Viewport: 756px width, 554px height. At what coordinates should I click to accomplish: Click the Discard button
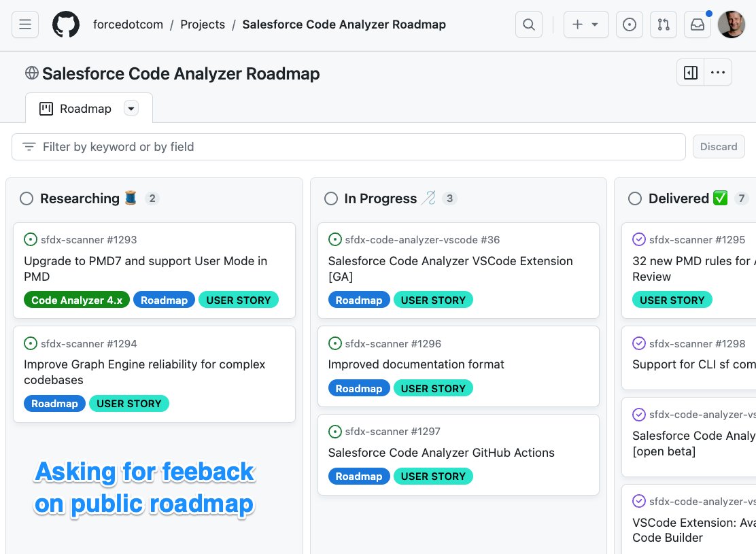coord(719,147)
